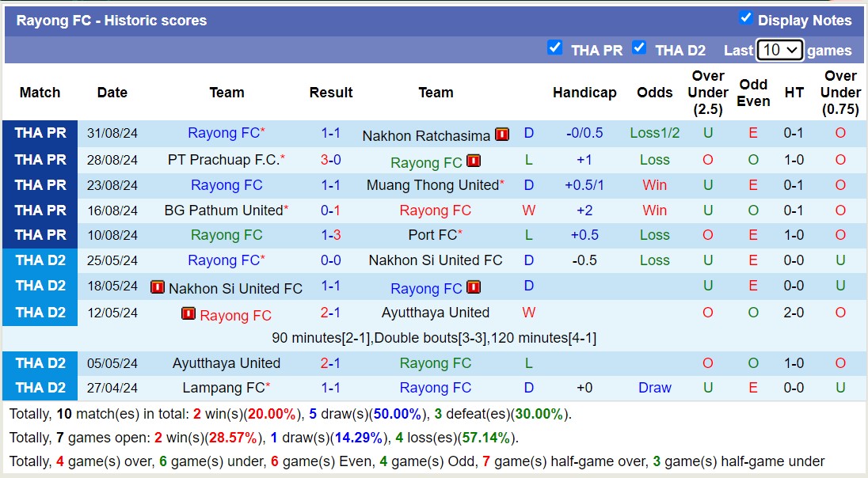Click the red card icon before Nakhon Si United FC
The image size is (868, 478).
point(158,287)
